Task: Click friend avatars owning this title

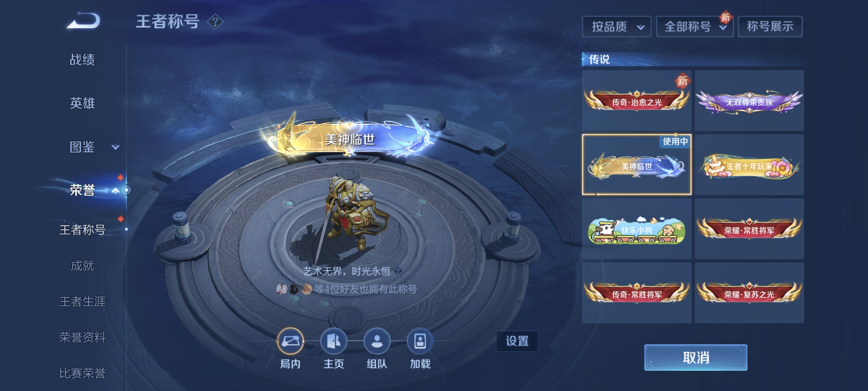Action: (294, 289)
